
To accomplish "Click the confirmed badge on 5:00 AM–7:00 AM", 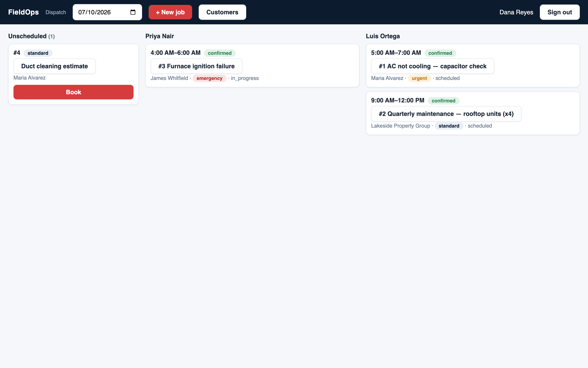I will [x=440, y=53].
